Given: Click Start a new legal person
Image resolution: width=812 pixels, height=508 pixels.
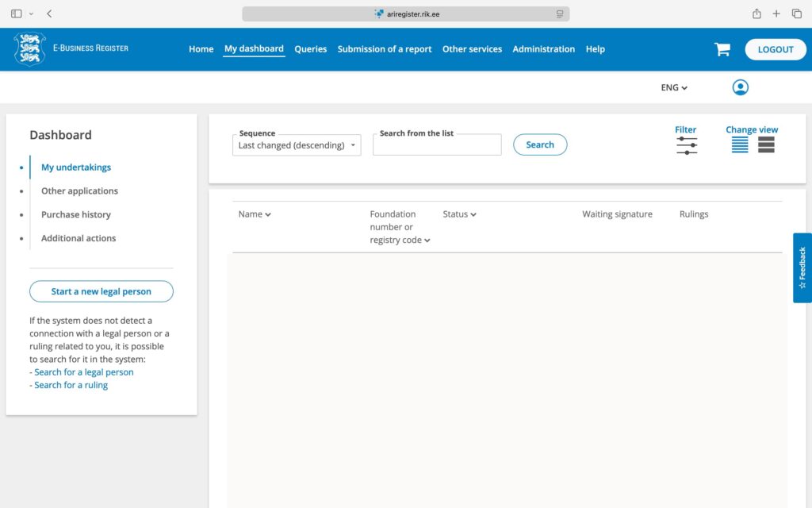Looking at the screenshot, I should coord(101,291).
